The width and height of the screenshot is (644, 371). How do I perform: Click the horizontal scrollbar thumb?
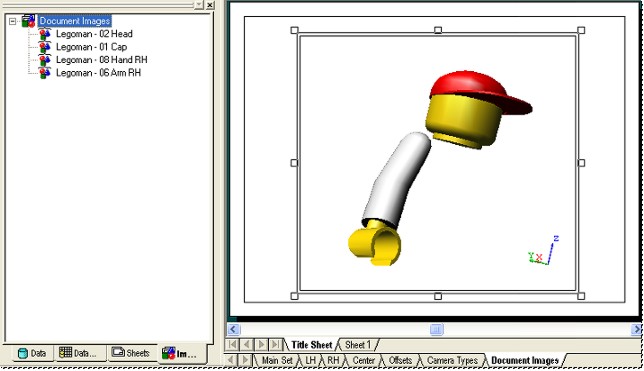coord(437,330)
